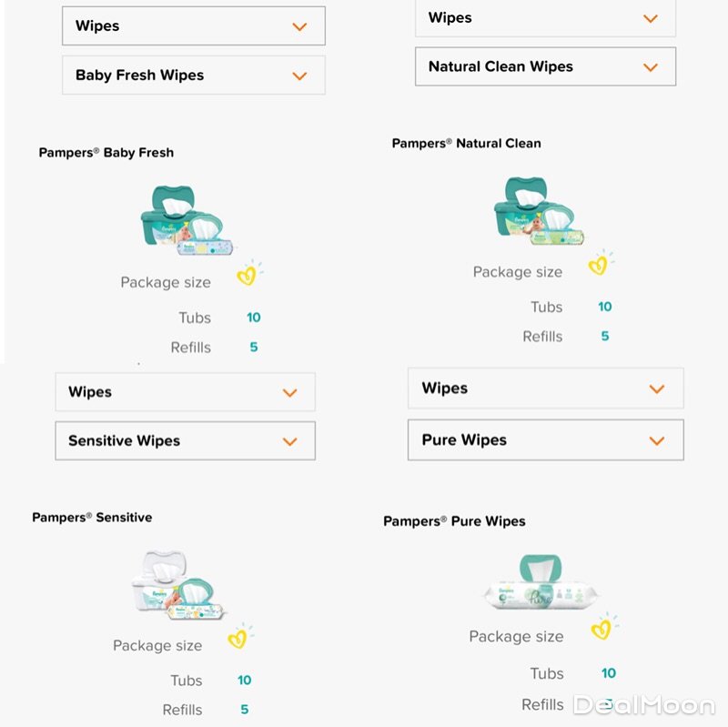Expand Wipes category dropdown above Baby Fresh Wipes
Image resolution: width=728 pixels, height=727 pixels.
click(x=193, y=26)
